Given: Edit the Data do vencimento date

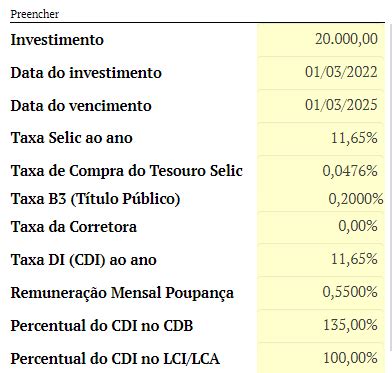Looking at the screenshot, I should click(320, 105).
